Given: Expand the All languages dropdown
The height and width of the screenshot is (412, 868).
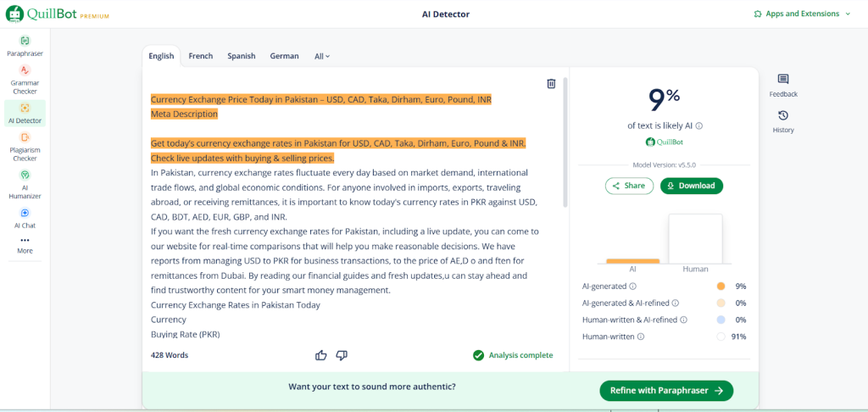Looking at the screenshot, I should (x=322, y=56).
